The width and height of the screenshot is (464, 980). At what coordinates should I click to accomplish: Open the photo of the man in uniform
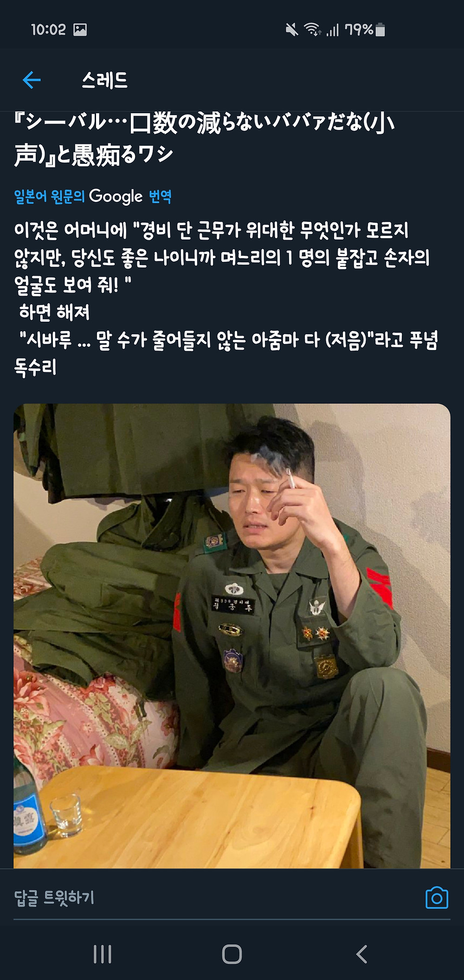point(232,636)
